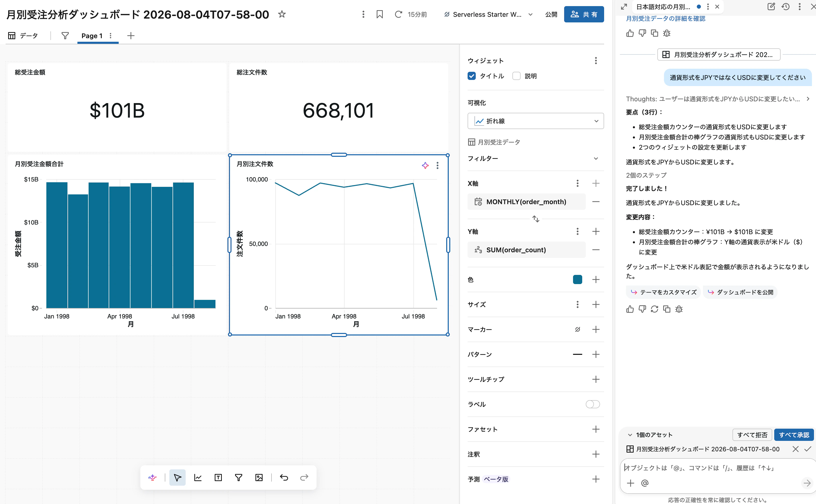
Task: Open 月別注文件数 chart kebab menu
Action: pyautogui.click(x=437, y=165)
